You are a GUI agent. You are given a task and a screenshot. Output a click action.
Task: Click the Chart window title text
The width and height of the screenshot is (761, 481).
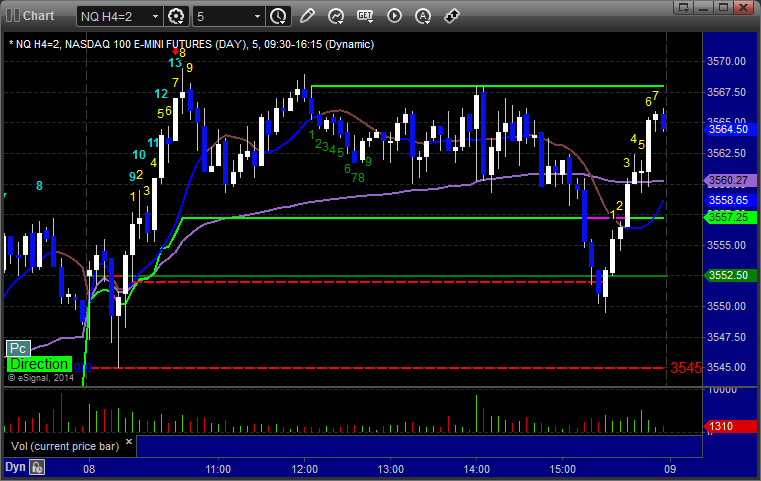pos(38,16)
